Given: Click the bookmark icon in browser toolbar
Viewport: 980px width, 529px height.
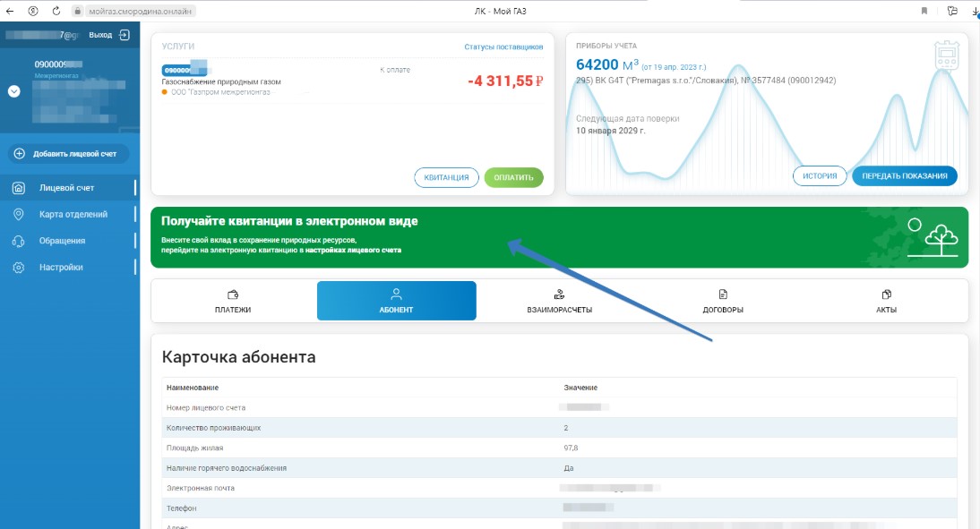Looking at the screenshot, I should 924,11.
